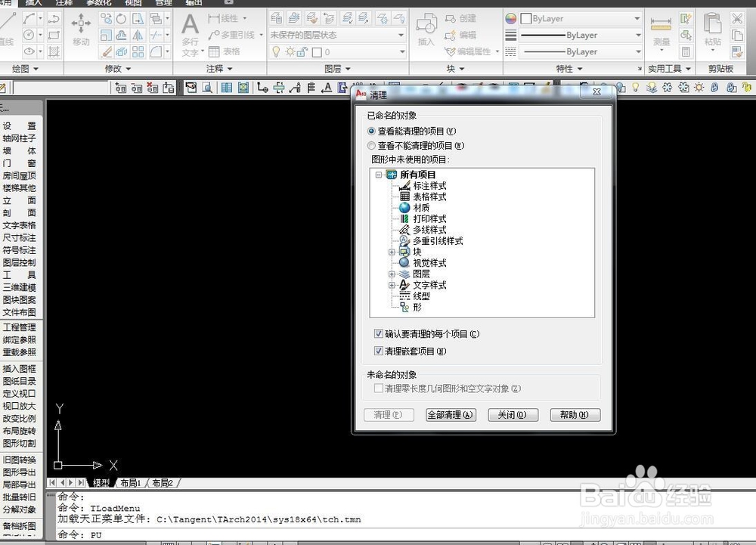The height and width of the screenshot is (545, 756).
Task: Click the 帮助 button in the Purge dialog
Action: tap(575, 414)
